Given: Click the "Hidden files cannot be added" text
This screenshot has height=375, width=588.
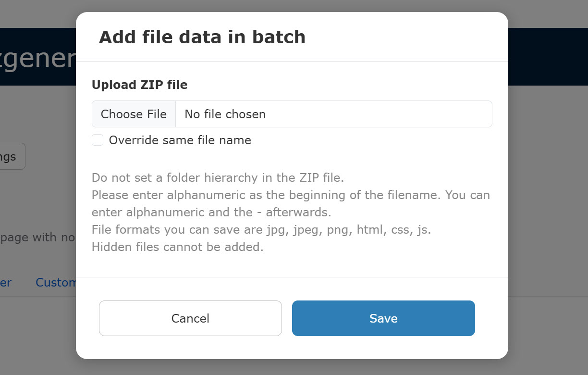Looking at the screenshot, I should 177,247.
